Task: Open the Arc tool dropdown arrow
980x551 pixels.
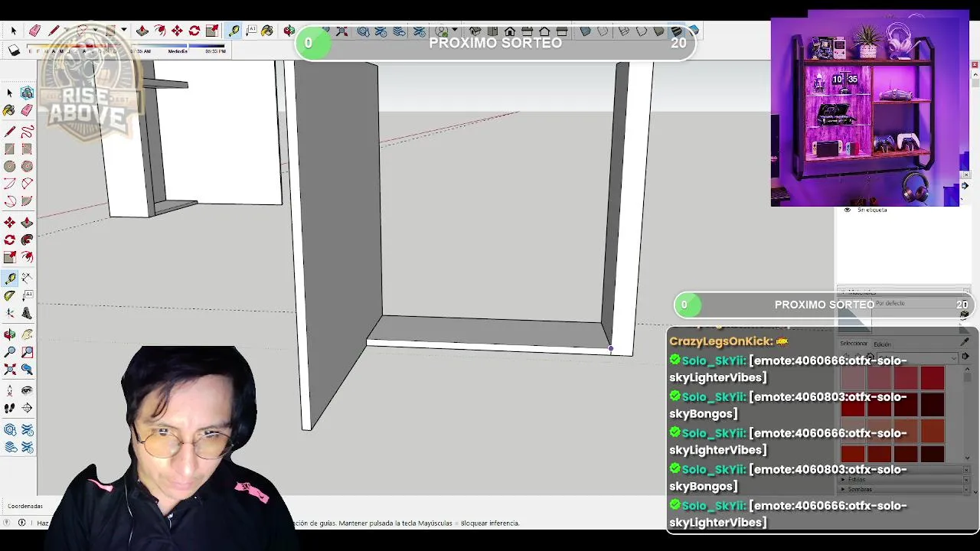Action: (x=95, y=31)
